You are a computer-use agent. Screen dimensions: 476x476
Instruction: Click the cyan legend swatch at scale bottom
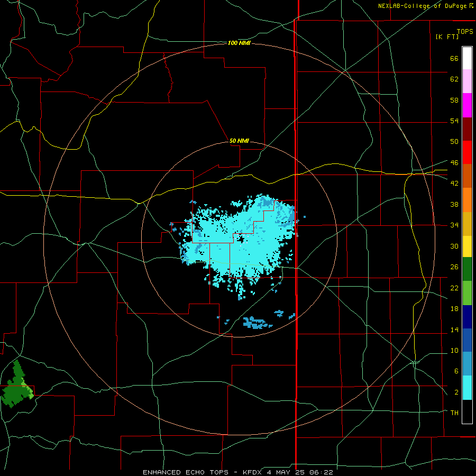point(467,388)
